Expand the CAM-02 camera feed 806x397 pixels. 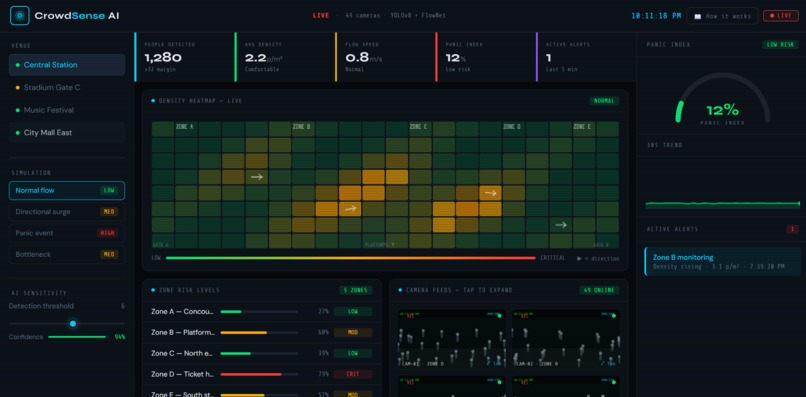pos(565,339)
